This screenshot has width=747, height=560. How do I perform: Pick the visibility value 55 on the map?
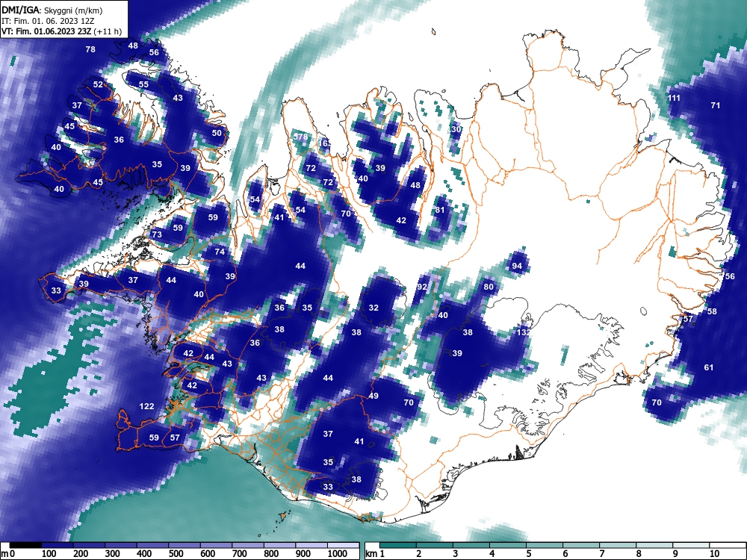tap(143, 84)
